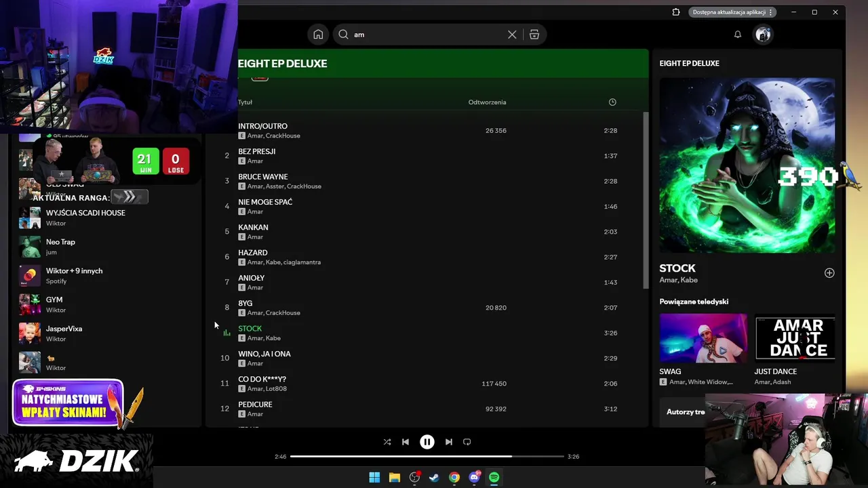Select the track CO DO K***Y?
Image resolution: width=868 pixels, height=488 pixels.
262,379
